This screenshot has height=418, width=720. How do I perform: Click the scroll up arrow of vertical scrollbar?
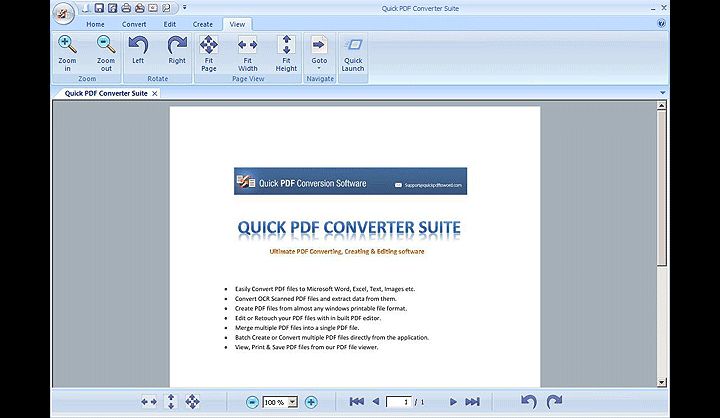(661, 106)
